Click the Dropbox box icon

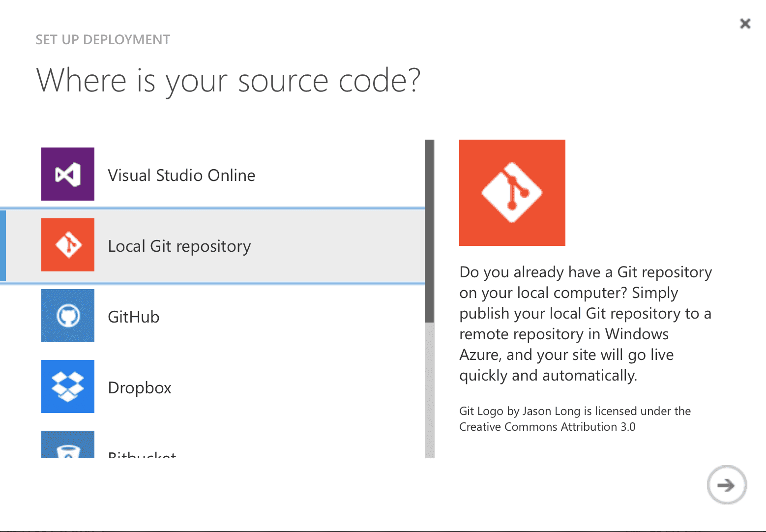[68, 386]
